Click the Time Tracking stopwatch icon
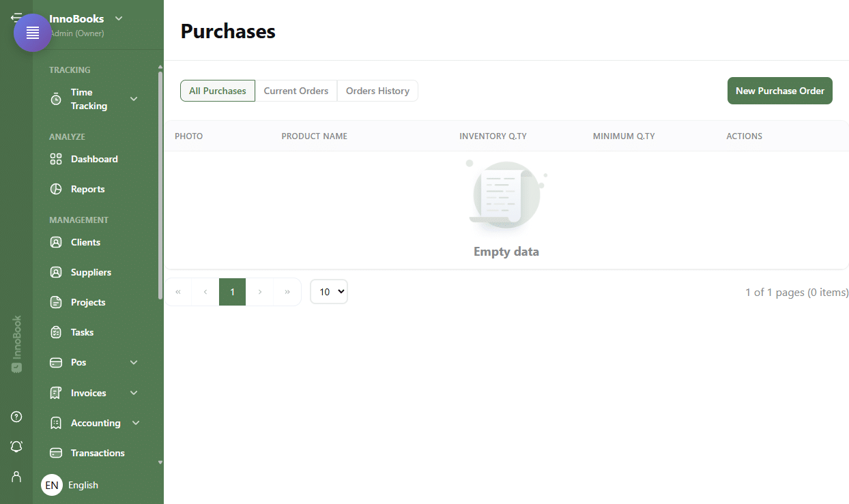 tap(56, 99)
